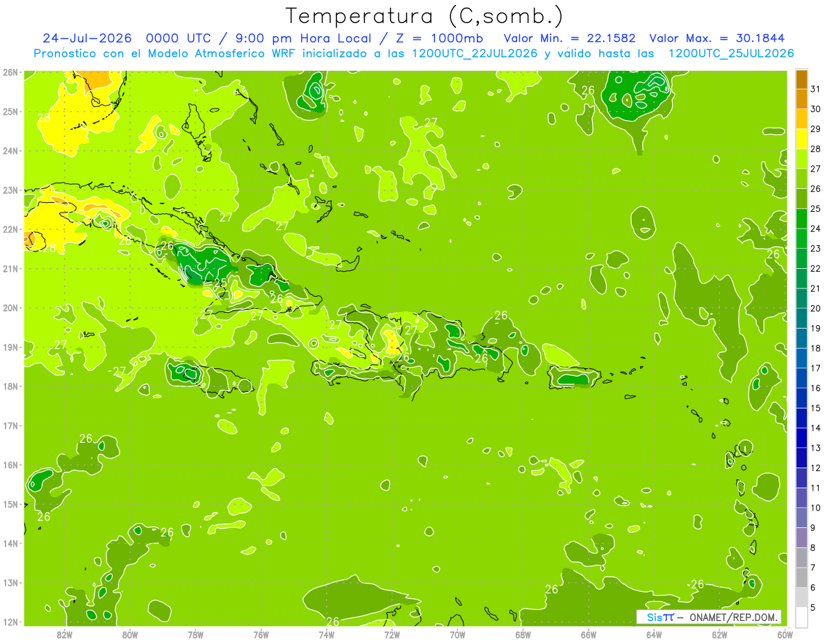The width and height of the screenshot is (834, 644).
Task: Click the color scale label 24
Action: (816, 229)
